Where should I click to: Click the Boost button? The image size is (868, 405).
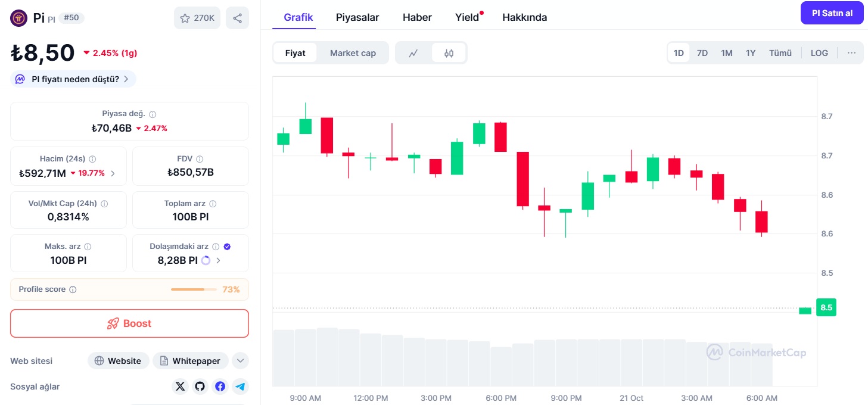[x=129, y=323]
